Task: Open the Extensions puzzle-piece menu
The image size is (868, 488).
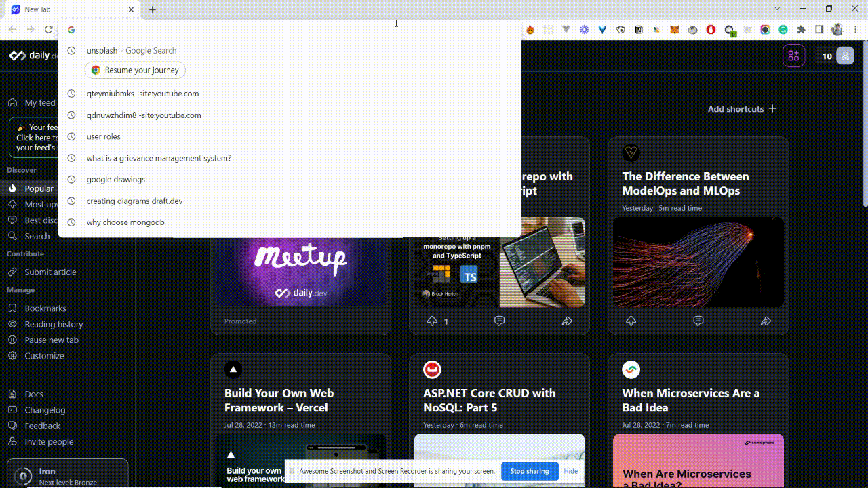Action: (x=802, y=30)
